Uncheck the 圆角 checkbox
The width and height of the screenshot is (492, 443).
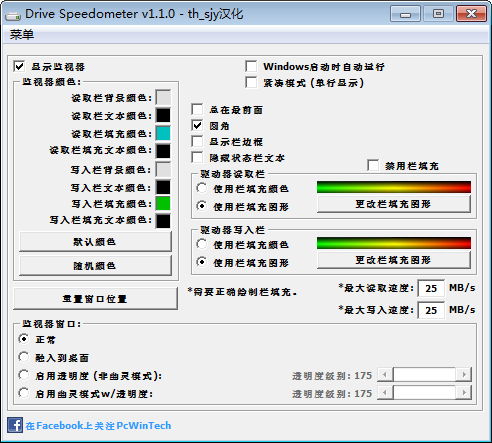[197, 125]
